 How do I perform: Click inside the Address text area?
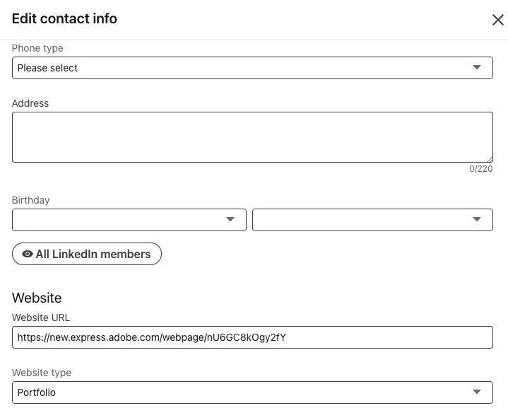pyautogui.click(x=252, y=136)
